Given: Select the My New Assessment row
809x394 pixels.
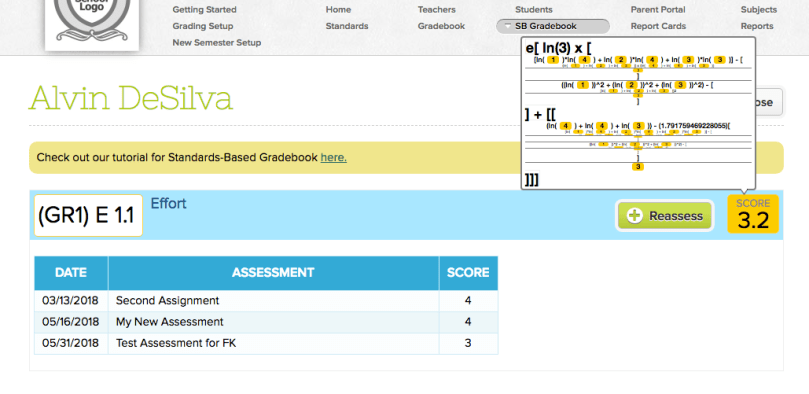Looking at the screenshot, I should tap(266, 322).
